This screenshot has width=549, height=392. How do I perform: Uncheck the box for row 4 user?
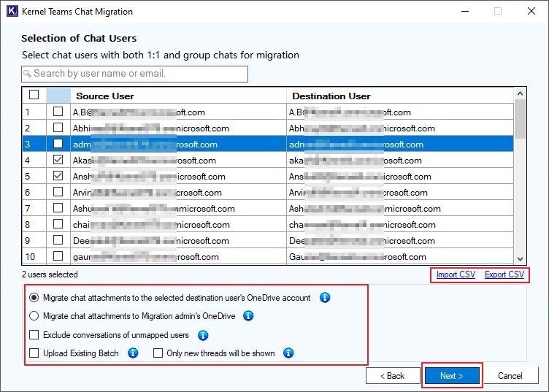click(58, 160)
